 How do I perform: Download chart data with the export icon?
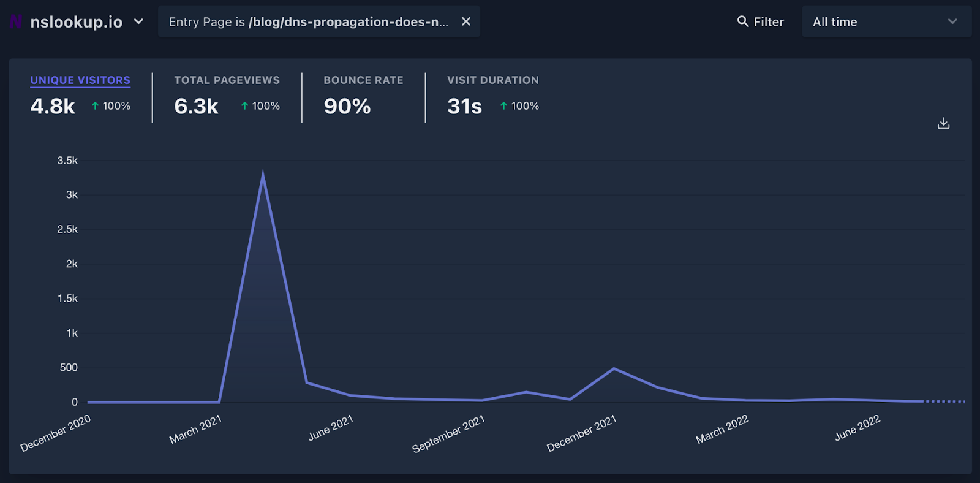coord(944,123)
